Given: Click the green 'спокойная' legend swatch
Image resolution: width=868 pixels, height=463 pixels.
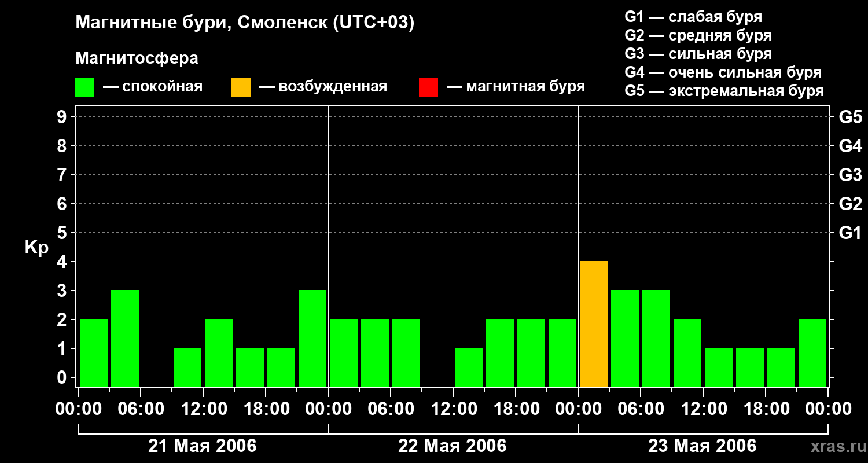Looking at the screenshot, I should click(84, 87).
